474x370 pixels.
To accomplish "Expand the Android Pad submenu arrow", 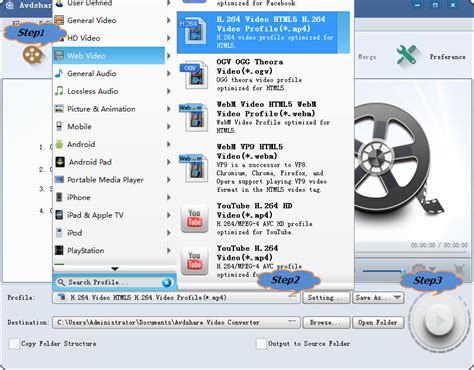I will point(169,162).
